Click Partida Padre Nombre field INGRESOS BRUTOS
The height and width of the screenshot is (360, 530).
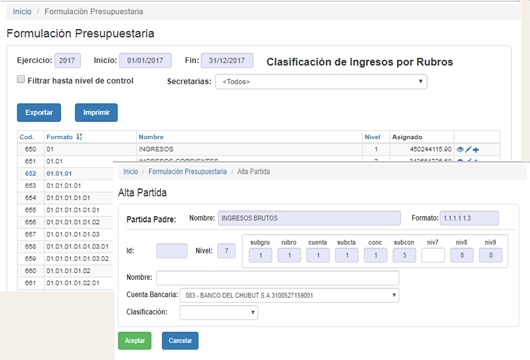point(309,218)
